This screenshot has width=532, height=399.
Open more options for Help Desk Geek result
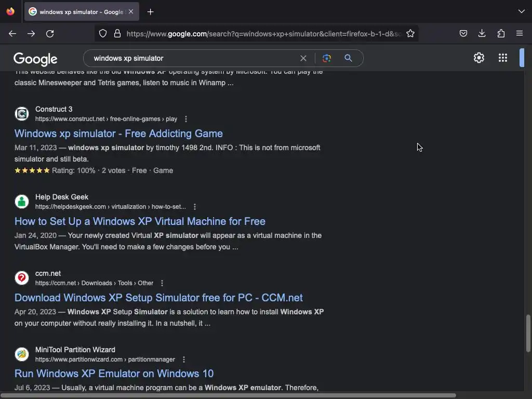click(194, 207)
